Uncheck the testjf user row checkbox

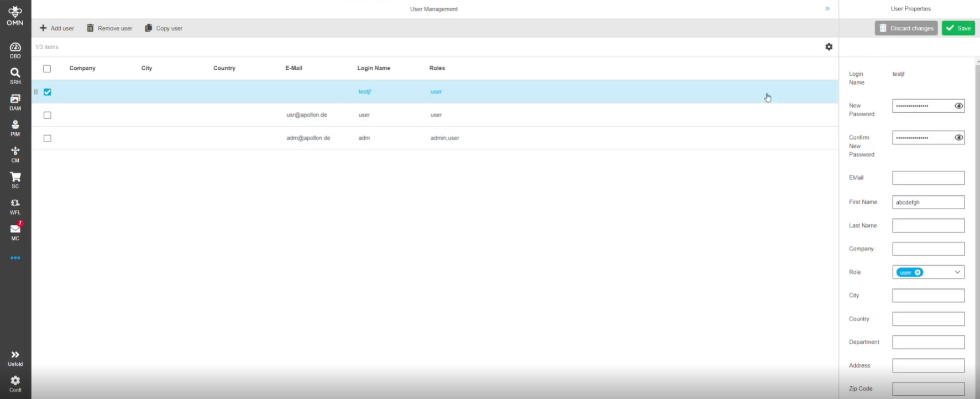point(48,92)
